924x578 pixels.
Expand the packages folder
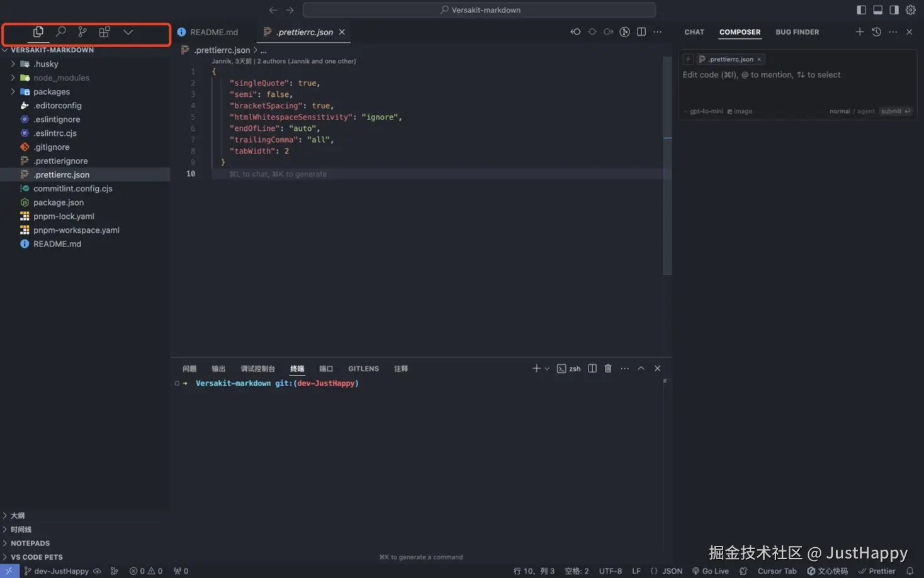(85, 92)
